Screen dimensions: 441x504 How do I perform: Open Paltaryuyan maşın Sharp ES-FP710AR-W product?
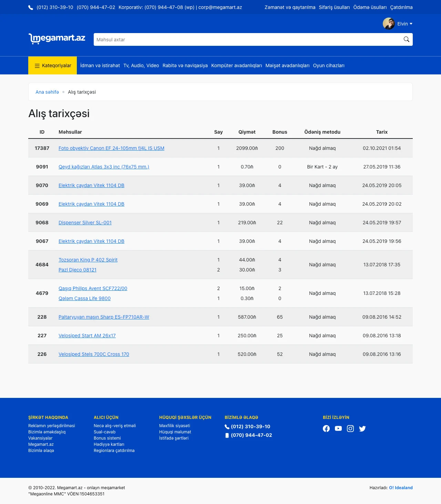[104, 317]
